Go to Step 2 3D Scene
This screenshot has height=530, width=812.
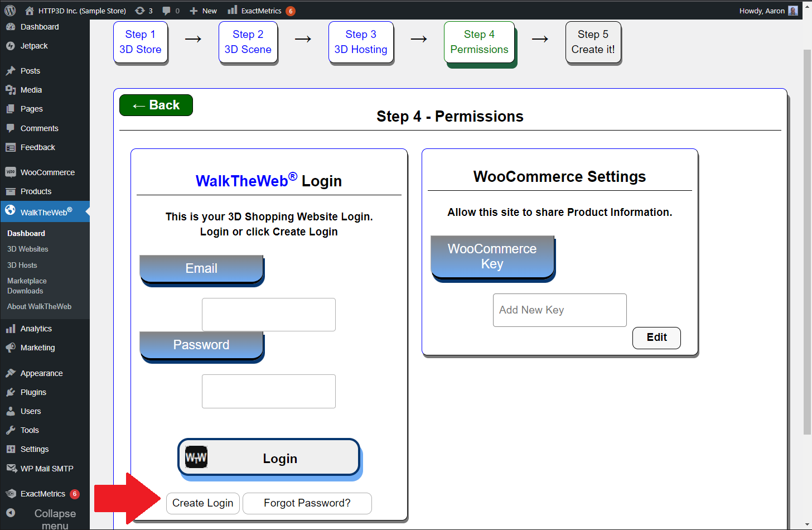click(248, 42)
